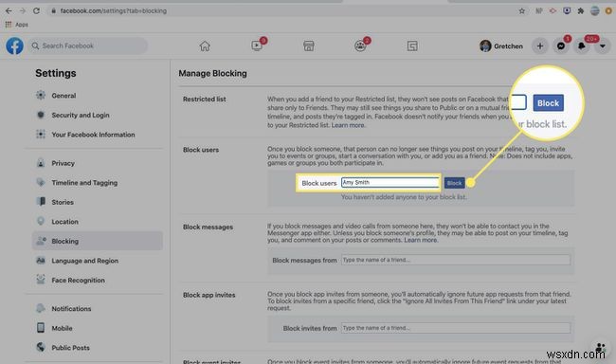Screen dimensions: 616x364
Task: Open the Groups icon
Action: point(360,46)
